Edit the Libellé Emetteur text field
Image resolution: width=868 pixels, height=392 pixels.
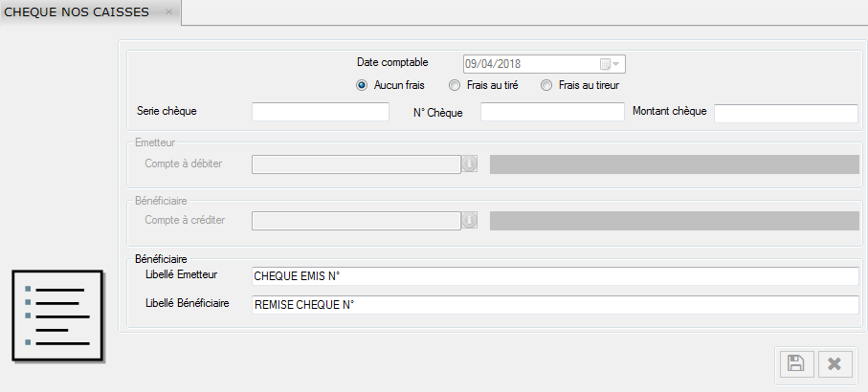(x=554, y=276)
